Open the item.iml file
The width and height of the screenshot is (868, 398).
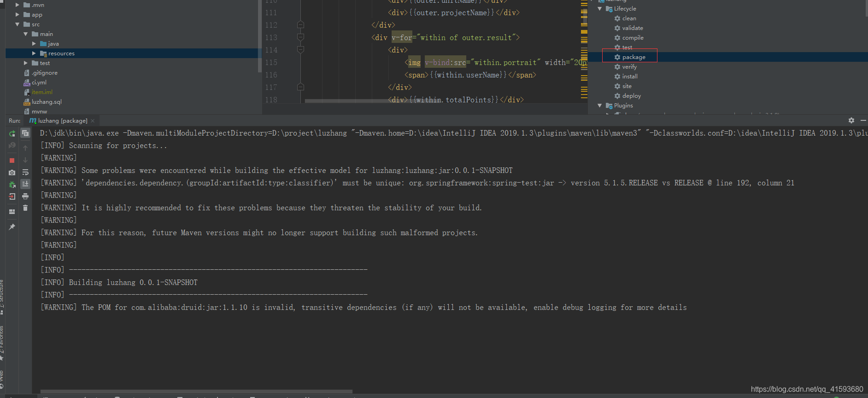(x=42, y=92)
